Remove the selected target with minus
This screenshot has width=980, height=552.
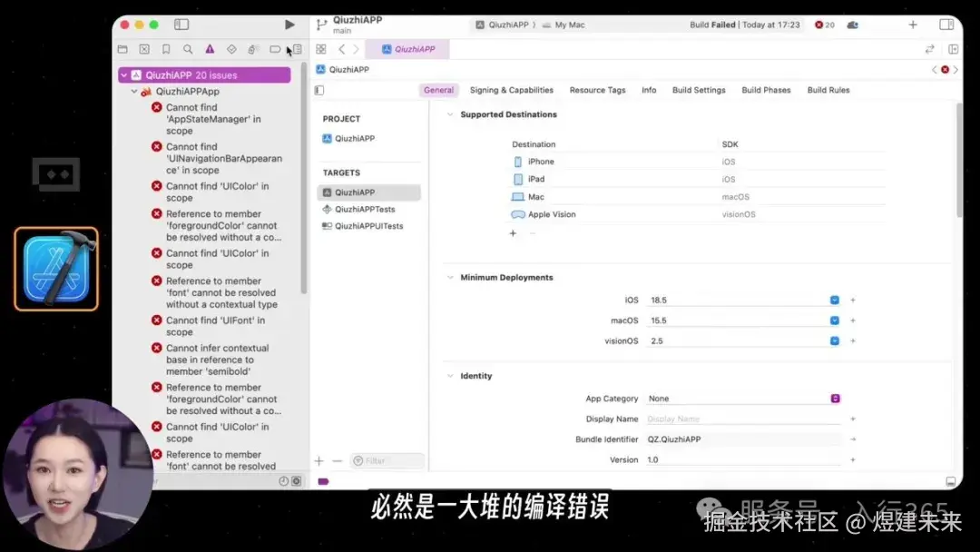(x=338, y=460)
